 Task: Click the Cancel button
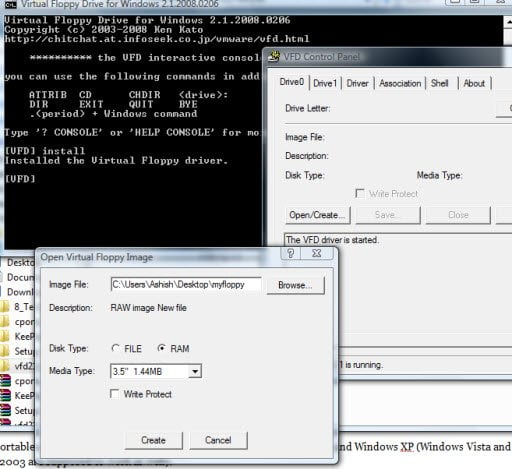(218, 440)
